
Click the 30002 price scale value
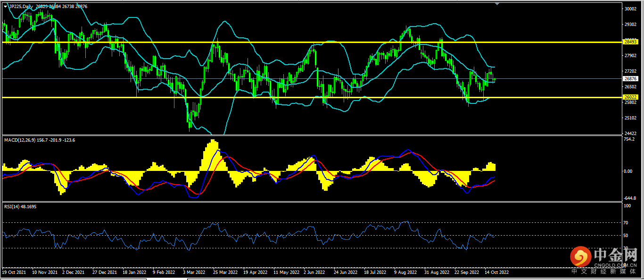click(x=629, y=8)
